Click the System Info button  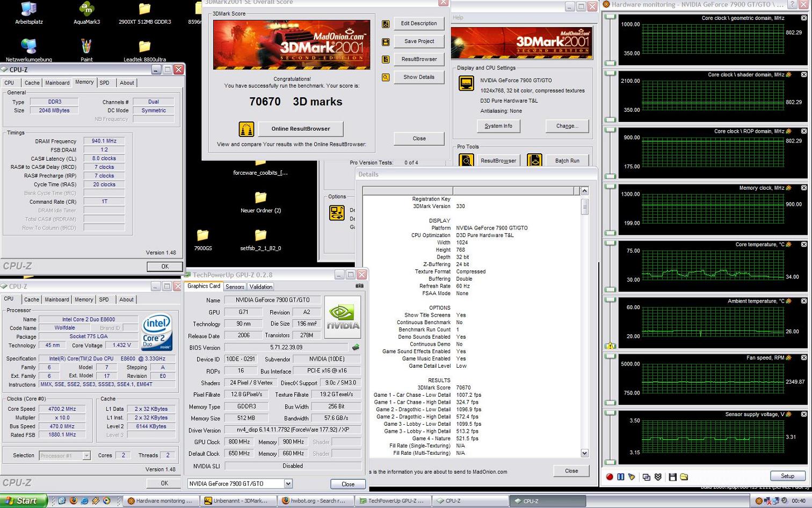point(498,126)
